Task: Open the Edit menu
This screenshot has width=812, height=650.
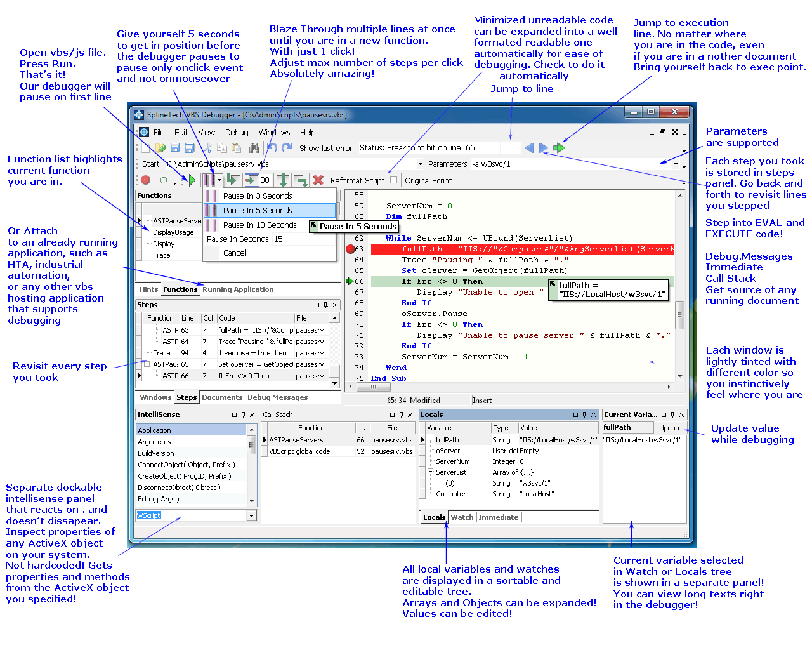Action: coord(181,133)
